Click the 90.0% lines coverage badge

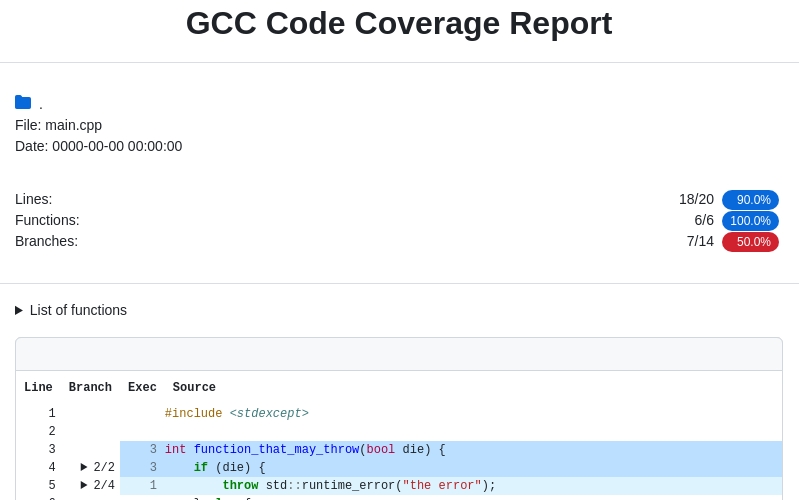coord(750,199)
